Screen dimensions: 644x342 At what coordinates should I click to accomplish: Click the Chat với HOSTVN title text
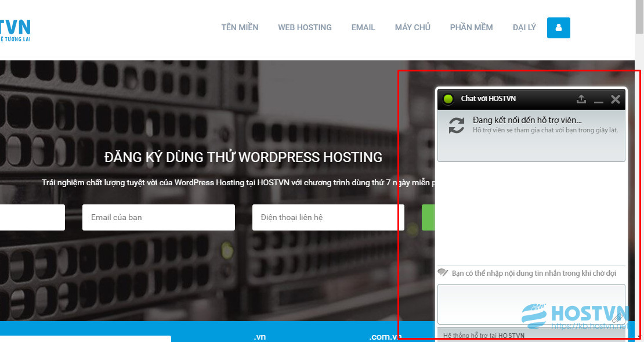[489, 99]
